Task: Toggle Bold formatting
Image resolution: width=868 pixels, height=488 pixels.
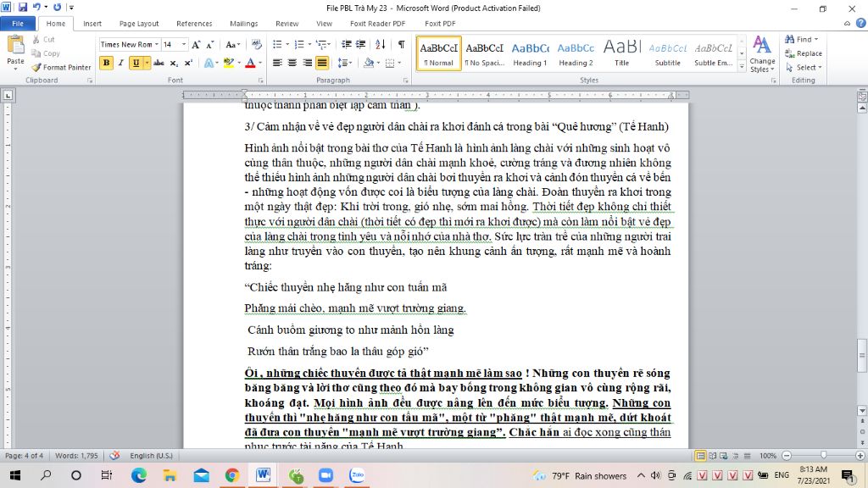Action: point(106,63)
